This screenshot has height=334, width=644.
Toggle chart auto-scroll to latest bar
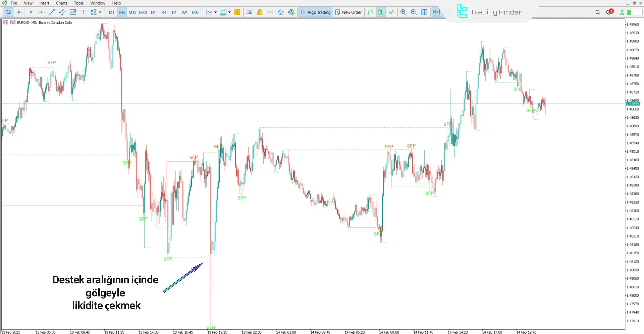click(x=435, y=12)
